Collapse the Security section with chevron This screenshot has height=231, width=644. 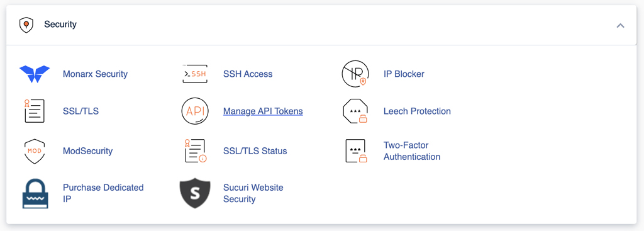click(620, 25)
